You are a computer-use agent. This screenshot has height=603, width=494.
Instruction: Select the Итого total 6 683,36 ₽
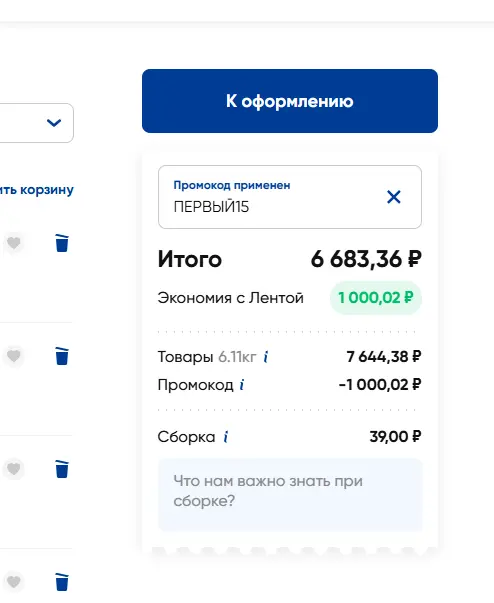tap(366, 259)
